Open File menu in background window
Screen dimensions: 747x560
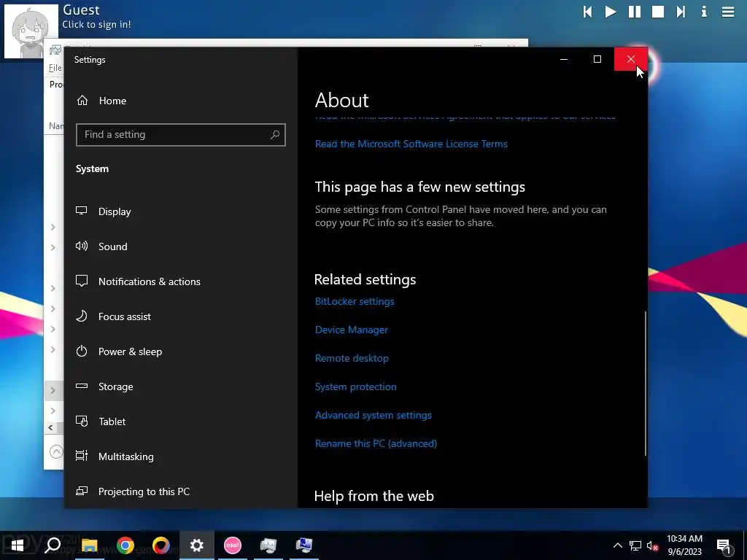coord(55,68)
